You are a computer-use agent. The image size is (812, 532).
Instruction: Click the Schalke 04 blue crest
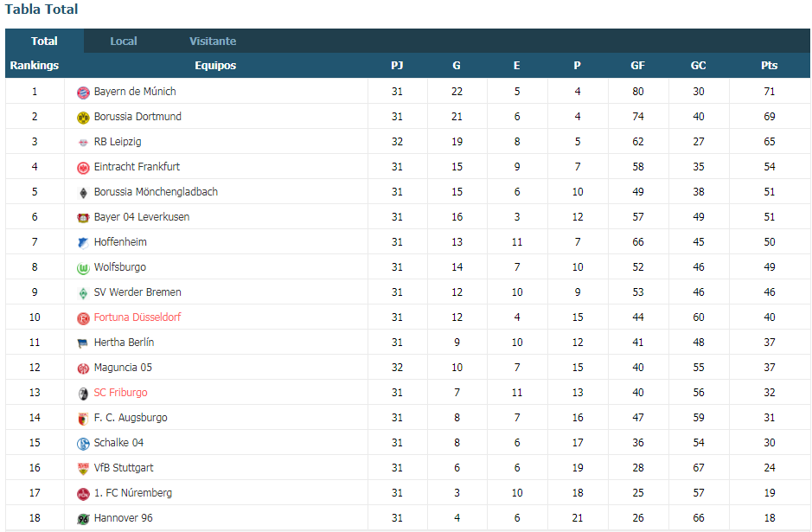click(83, 444)
